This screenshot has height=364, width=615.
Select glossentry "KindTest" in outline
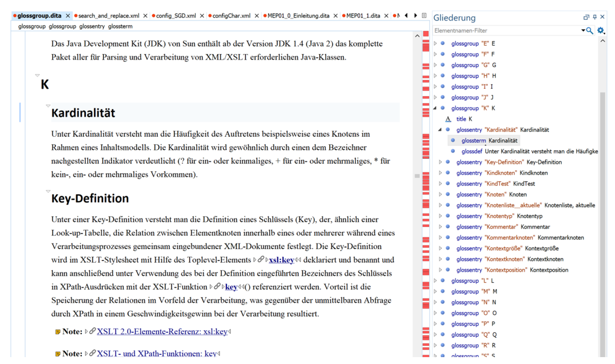pyautogui.click(x=495, y=183)
